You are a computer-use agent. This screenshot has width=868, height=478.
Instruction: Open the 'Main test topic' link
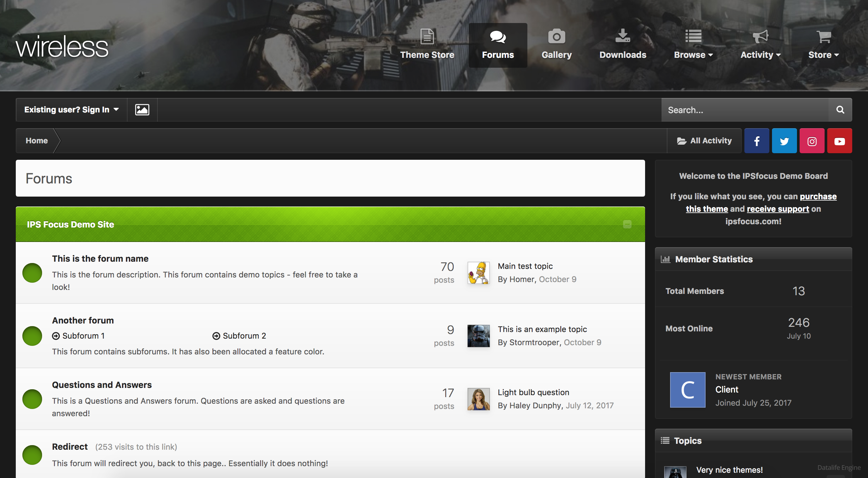[x=525, y=266]
